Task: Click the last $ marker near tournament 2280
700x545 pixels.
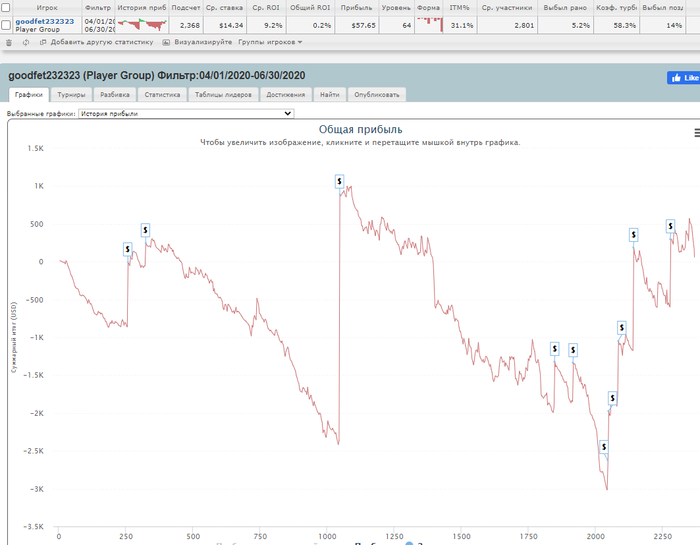Action: [670, 226]
